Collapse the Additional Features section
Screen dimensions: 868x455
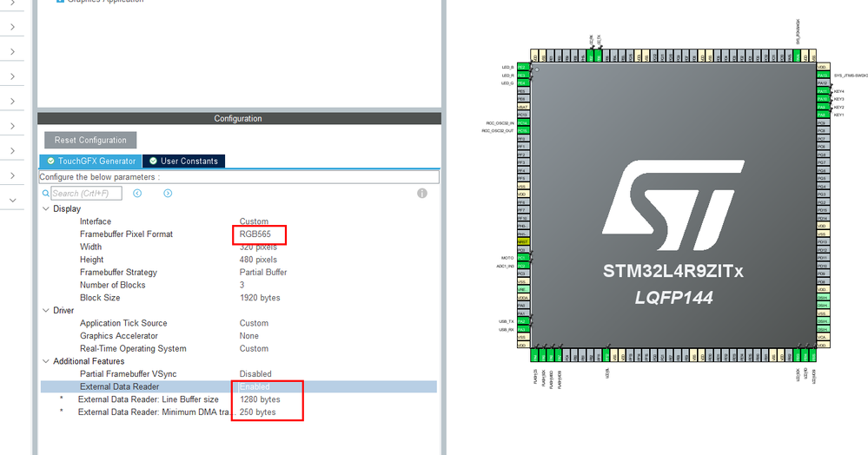coord(46,361)
